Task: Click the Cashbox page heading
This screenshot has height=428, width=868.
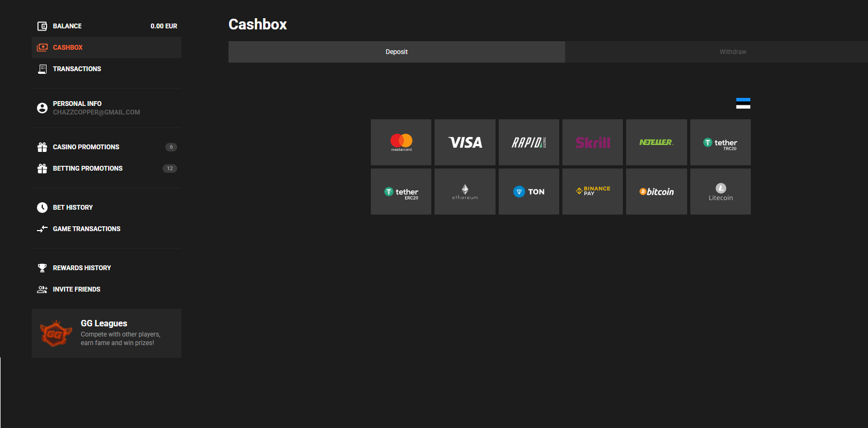Action: [257, 25]
